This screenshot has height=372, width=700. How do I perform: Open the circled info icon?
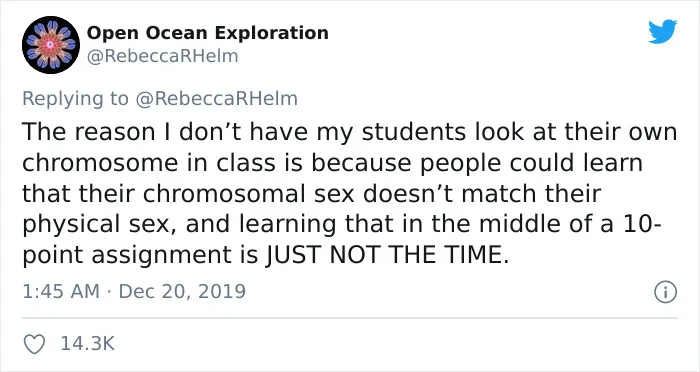665,293
